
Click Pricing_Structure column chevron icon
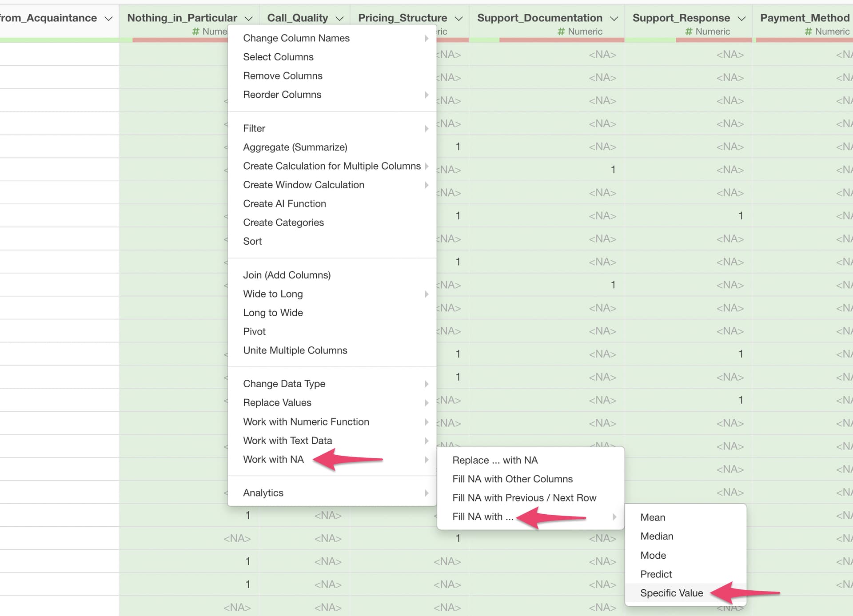tap(458, 19)
